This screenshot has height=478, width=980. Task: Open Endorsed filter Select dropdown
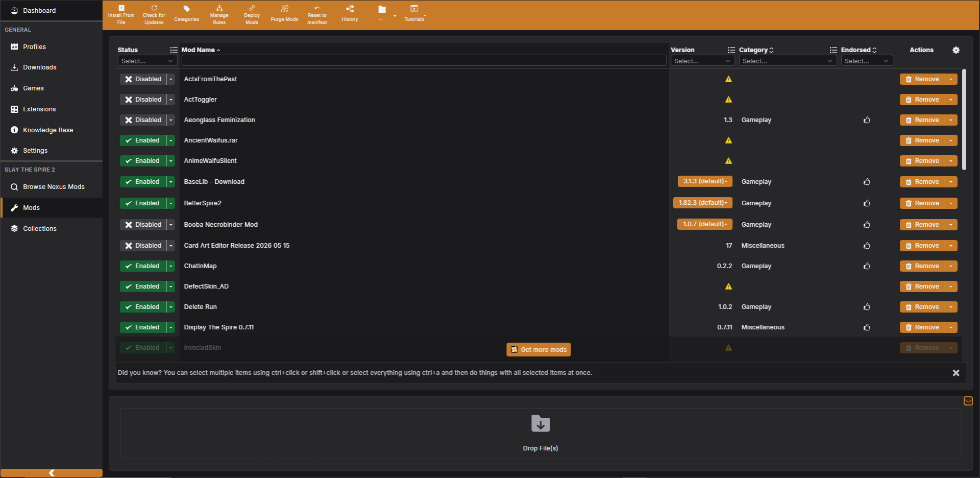point(867,61)
